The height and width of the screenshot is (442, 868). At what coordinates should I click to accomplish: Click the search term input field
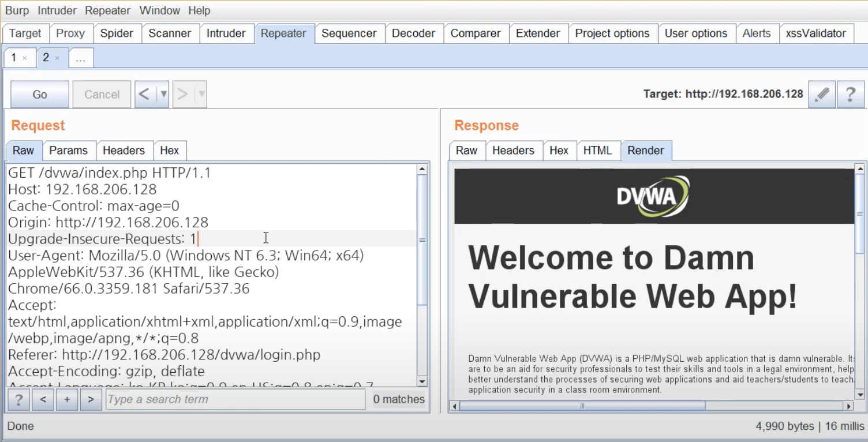pos(235,399)
